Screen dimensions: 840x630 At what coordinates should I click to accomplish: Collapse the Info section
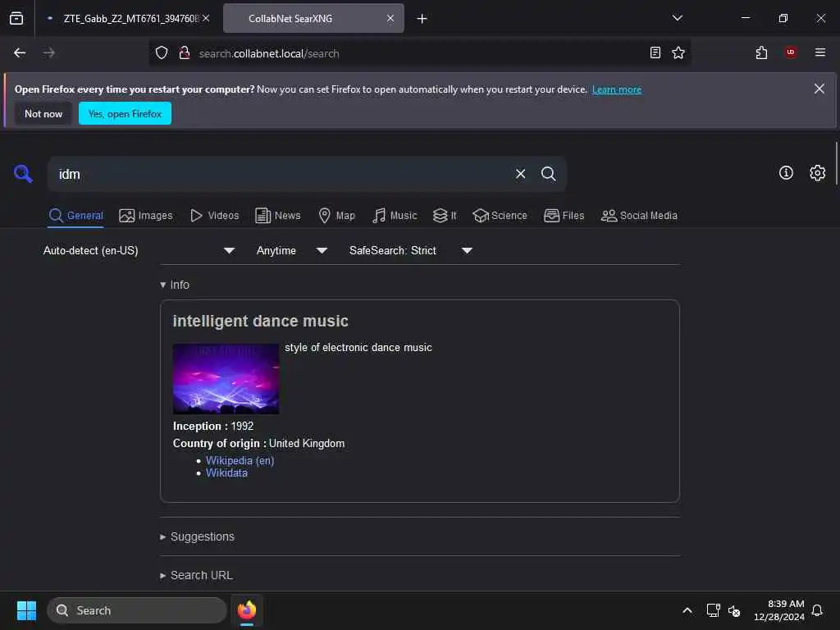pyautogui.click(x=175, y=285)
